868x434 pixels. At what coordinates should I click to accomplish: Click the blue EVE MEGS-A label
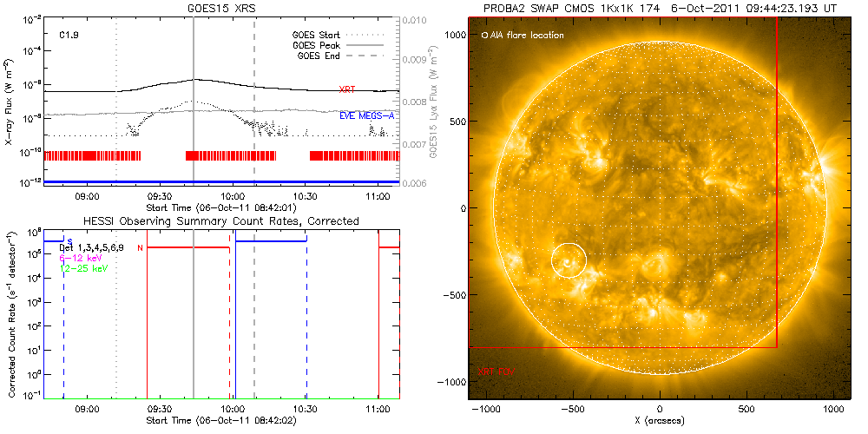click(x=365, y=115)
